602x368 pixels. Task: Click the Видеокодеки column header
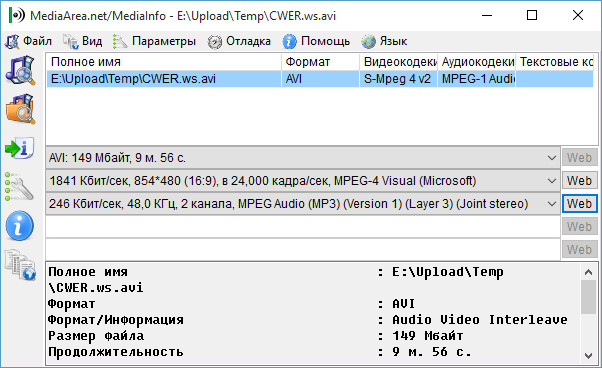tap(399, 62)
